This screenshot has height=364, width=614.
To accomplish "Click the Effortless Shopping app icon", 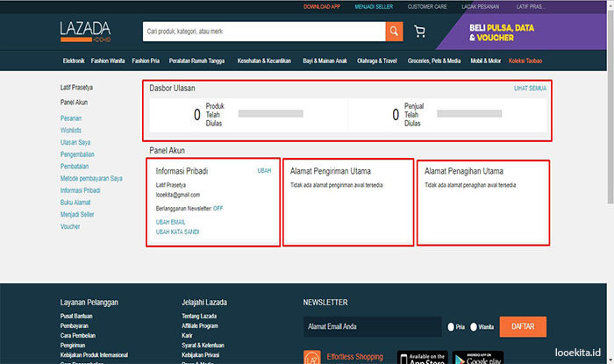I will 311,357.
